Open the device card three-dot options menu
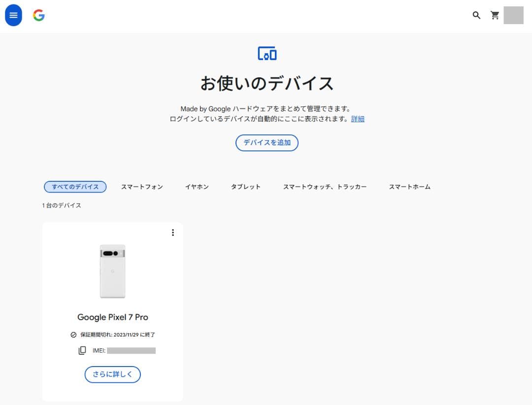532x405 pixels. tap(173, 232)
